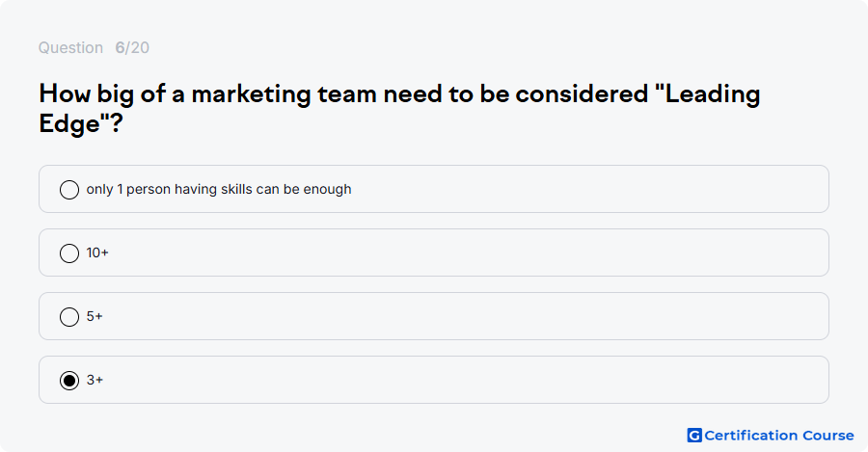The image size is (868, 452).
Task: Click the bold '6' current question number
Action: tap(120, 47)
